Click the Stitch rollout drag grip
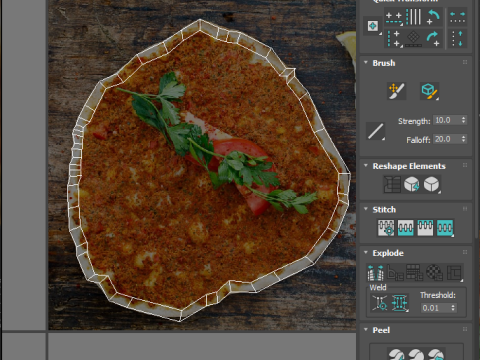Screen dimensions: 480x360 [465, 209]
